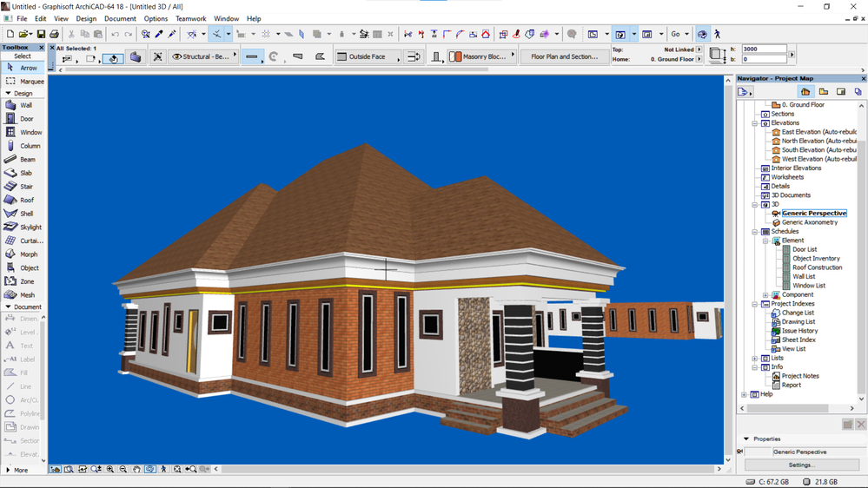The height and width of the screenshot is (488, 868).
Task: Select the Window tool
Action: 22,132
